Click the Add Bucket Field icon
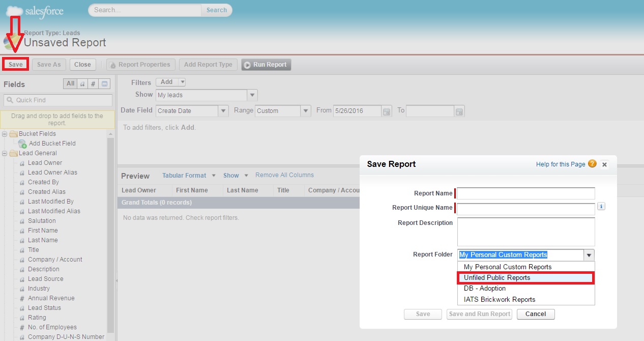 (x=22, y=144)
